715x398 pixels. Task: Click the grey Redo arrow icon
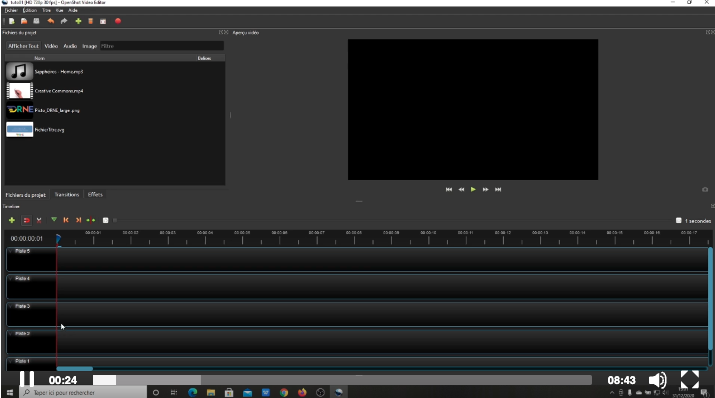(64, 21)
